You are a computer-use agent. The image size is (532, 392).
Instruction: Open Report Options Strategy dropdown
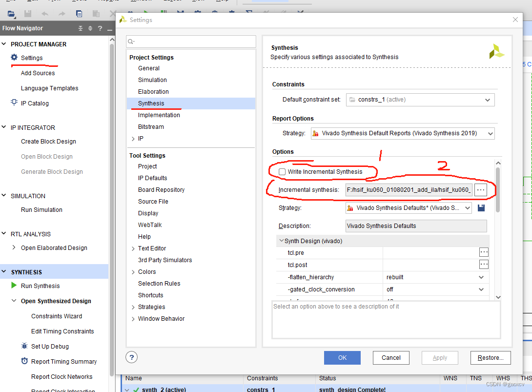pyautogui.click(x=490, y=133)
